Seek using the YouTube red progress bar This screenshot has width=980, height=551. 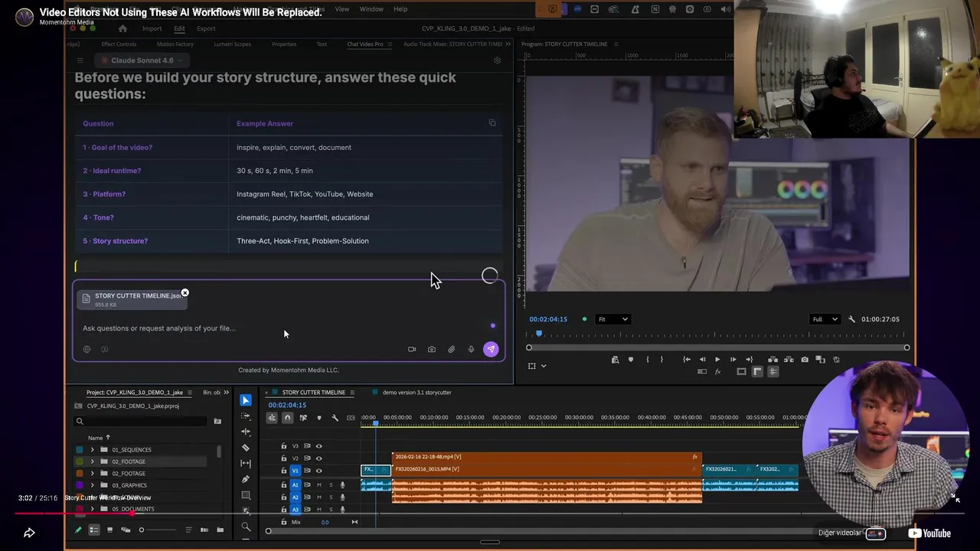pos(490,514)
